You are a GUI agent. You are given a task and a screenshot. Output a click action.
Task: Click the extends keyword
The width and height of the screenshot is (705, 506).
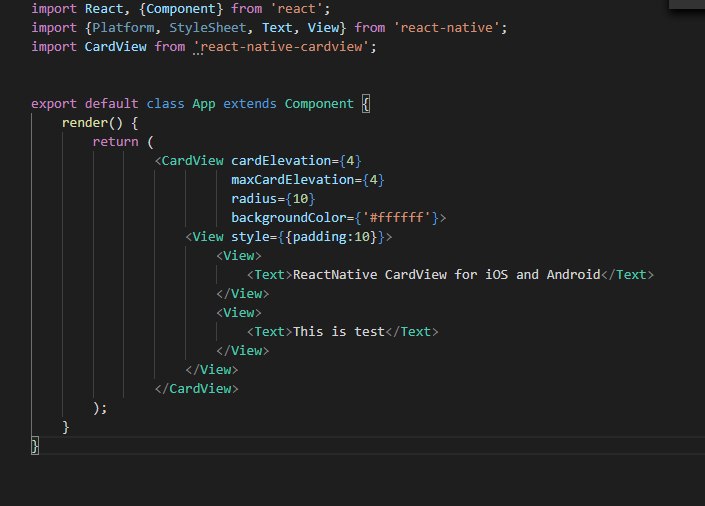tap(250, 104)
